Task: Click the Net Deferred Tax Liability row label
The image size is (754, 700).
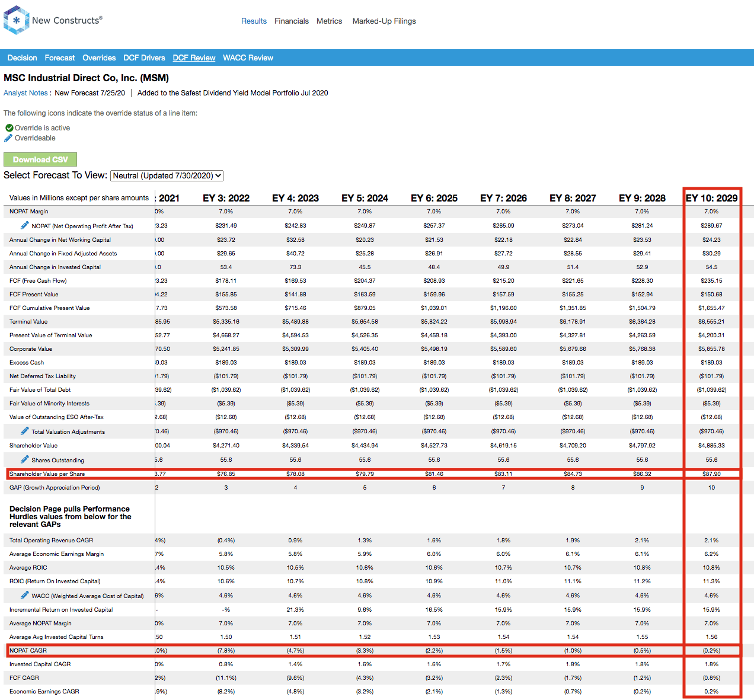Action: pos(43,376)
